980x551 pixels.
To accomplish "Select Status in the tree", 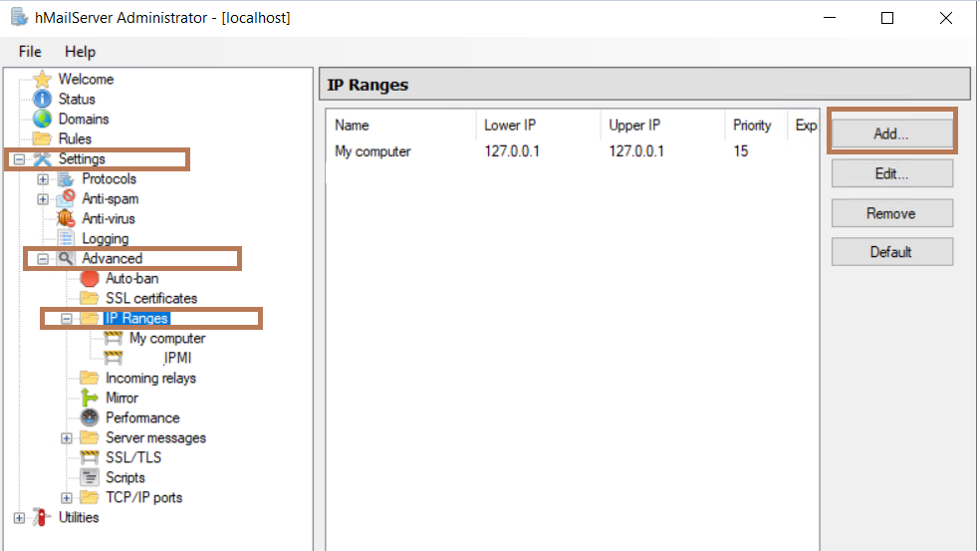I will 77,99.
